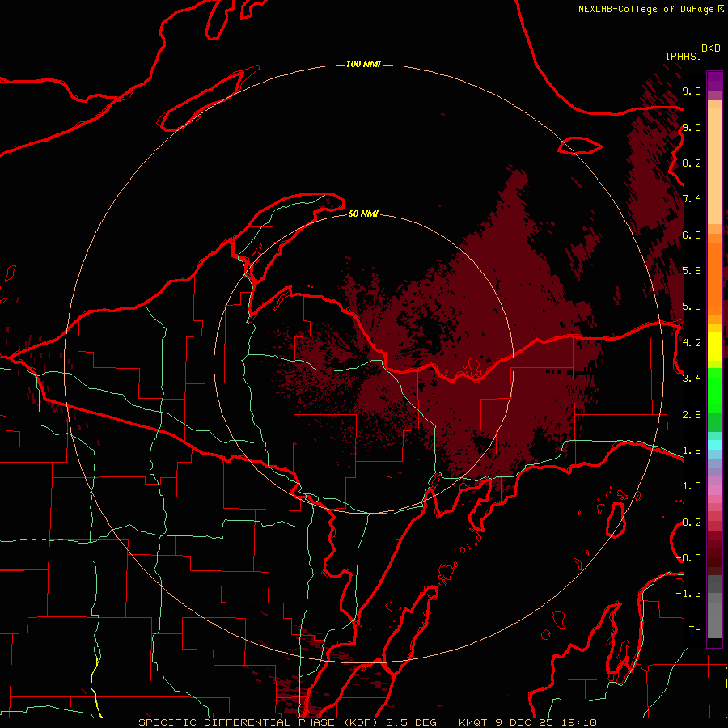Select the 0.2 legend value

click(692, 523)
